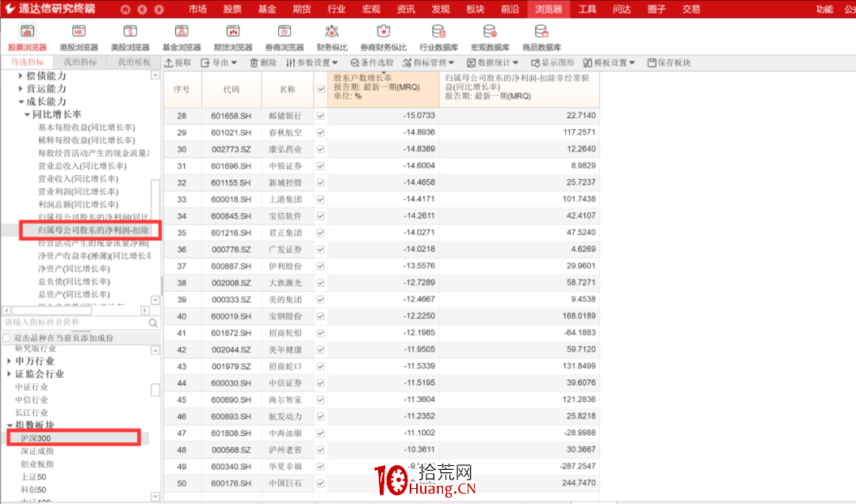Navigate forward with the right arrow icon

pyautogui.click(x=159, y=10)
